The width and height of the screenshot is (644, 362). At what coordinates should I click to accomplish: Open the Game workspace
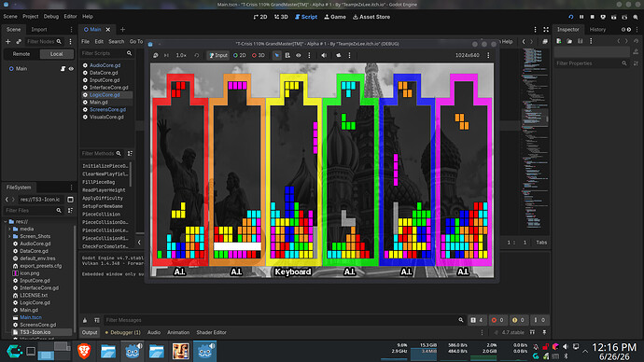335,17
